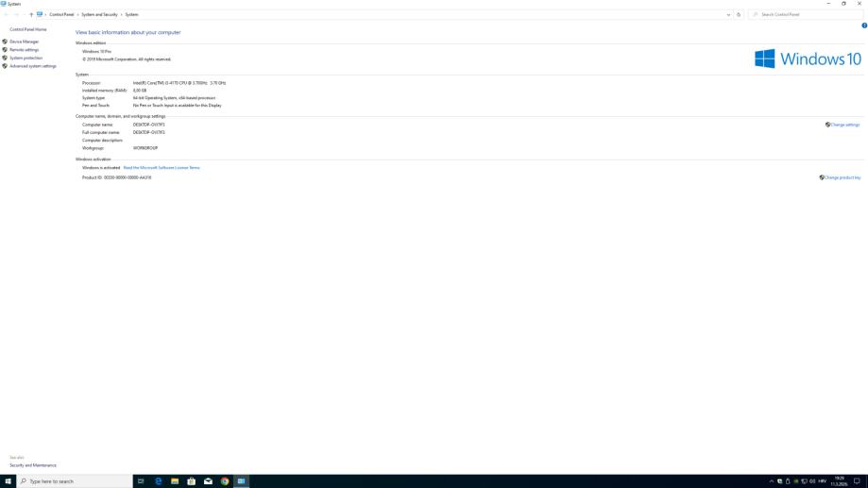Click the computer name value DESKTOP
Screen dimensions: 868x488
coord(148,125)
